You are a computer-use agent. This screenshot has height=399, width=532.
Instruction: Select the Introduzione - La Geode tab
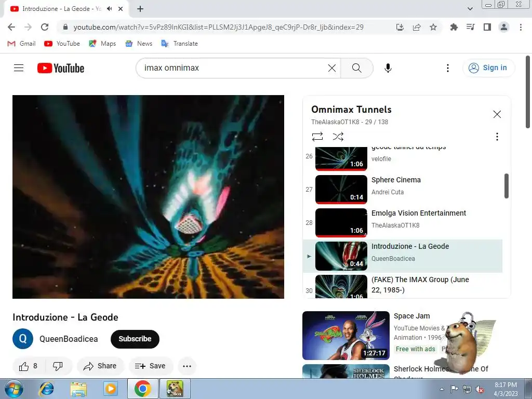[x=66, y=9]
